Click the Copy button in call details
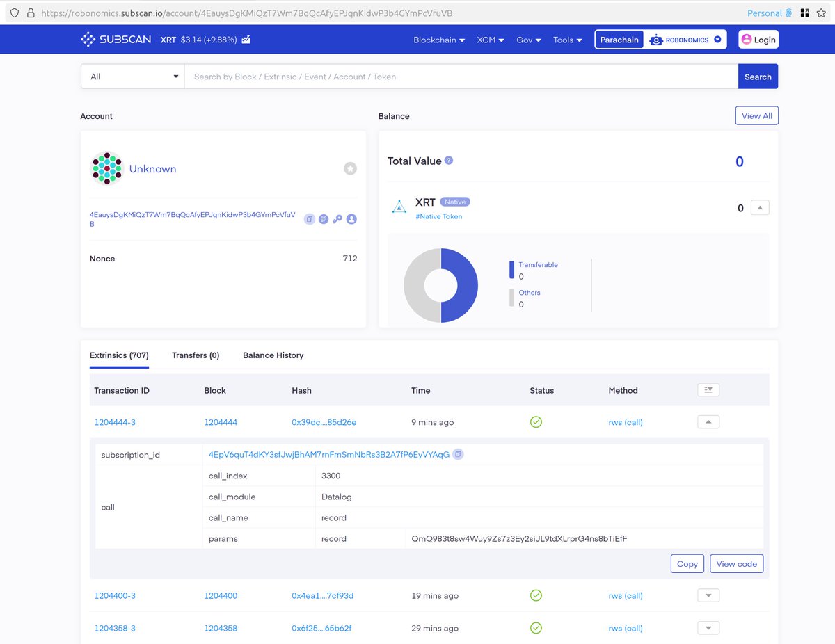 pos(687,563)
